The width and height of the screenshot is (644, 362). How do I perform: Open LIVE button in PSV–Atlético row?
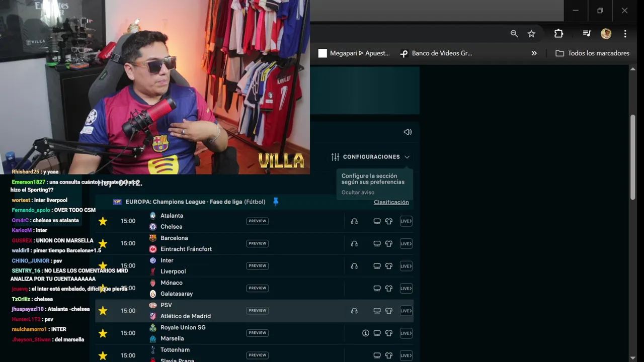pos(406,311)
